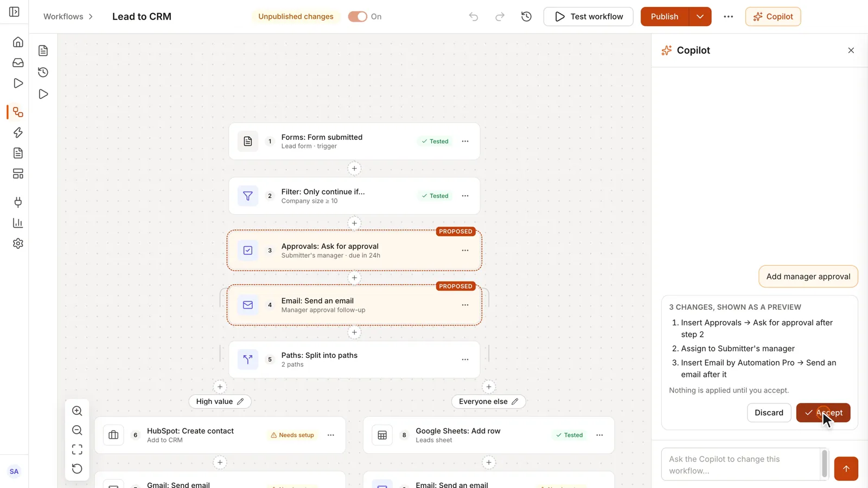Image resolution: width=868 pixels, height=488 pixels.
Task: Click the Unpublished changes badge
Action: (296, 17)
